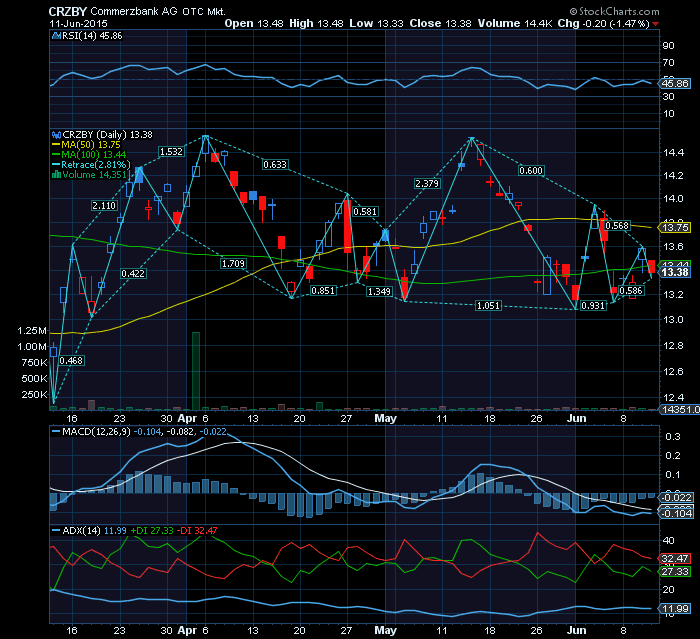The height and width of the screenshot is (639, 700).
Task: Click the volume bars icon in the legend
Action: click(x=56, y=175)
